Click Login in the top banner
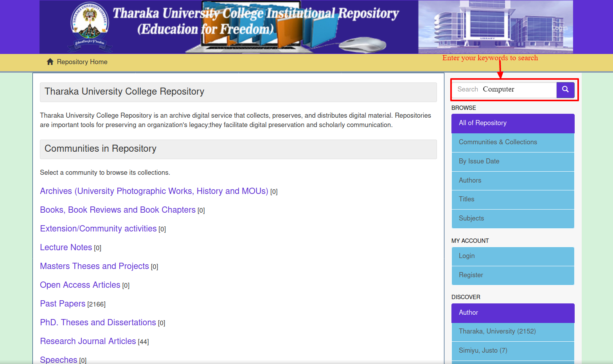The width and height of the screenshot is (613, 364). [559, 28]
